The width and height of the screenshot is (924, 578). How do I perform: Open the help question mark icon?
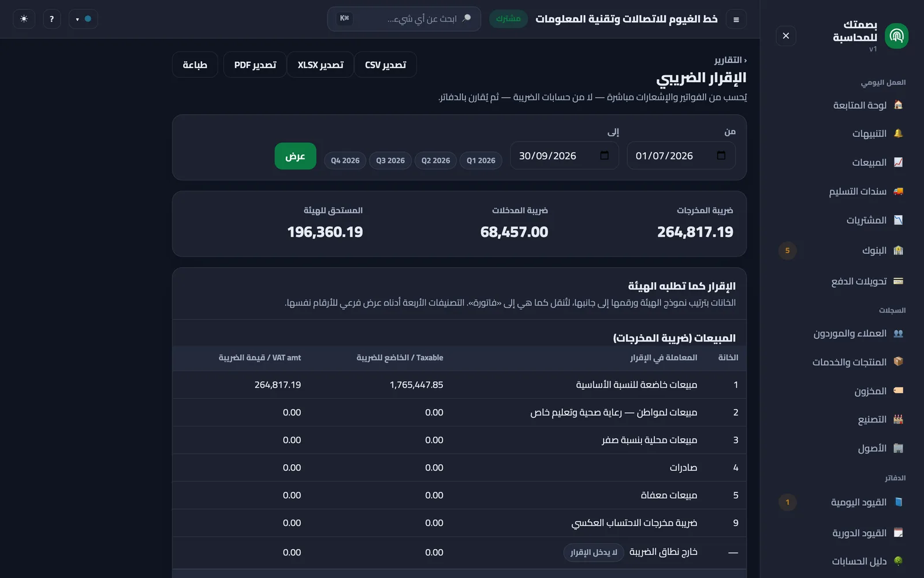pos(51,19)
